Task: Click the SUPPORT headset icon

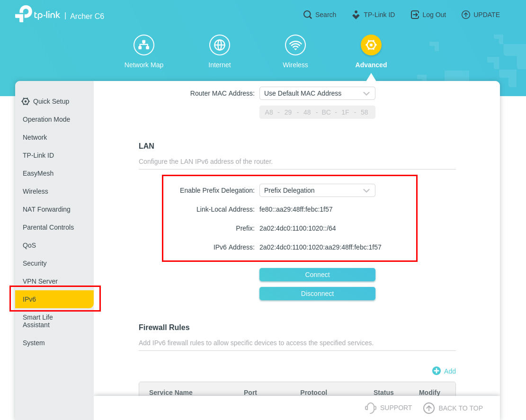Action: coord(370,408)
